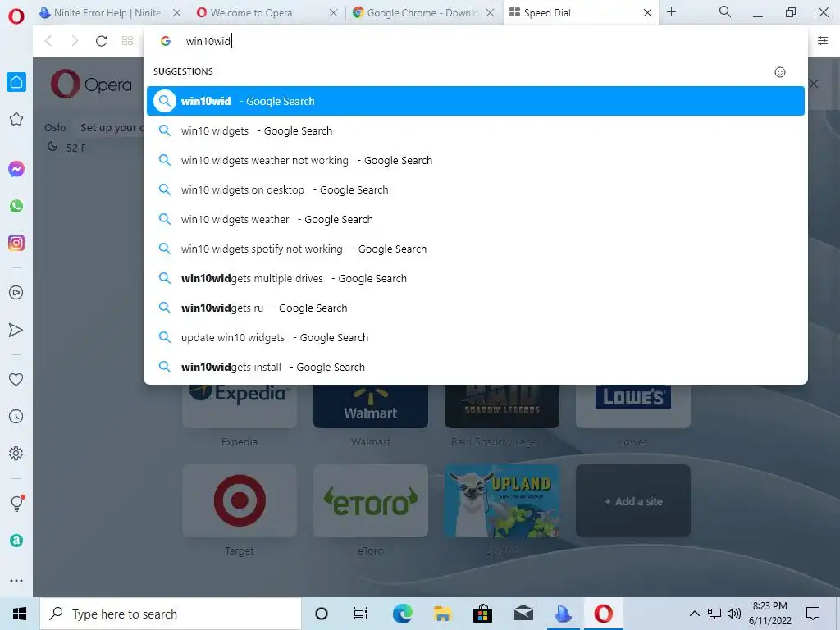The height and width of the screenshot is (630, 840).
Task: Open the Easy Setup sliders icon
Action: click(823, 41)
